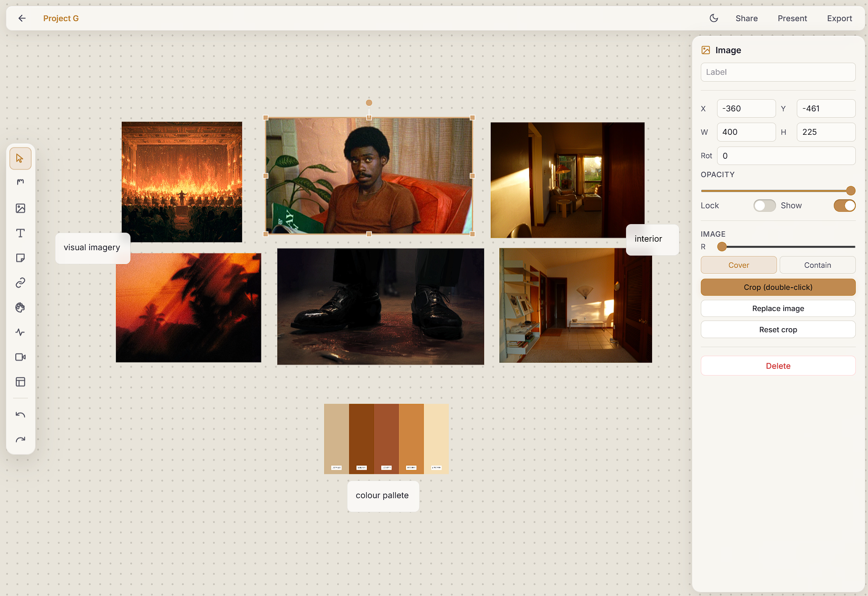Click the undo arrow icon
This screenshot has width=868, height=596.
[x=20, y=415]
